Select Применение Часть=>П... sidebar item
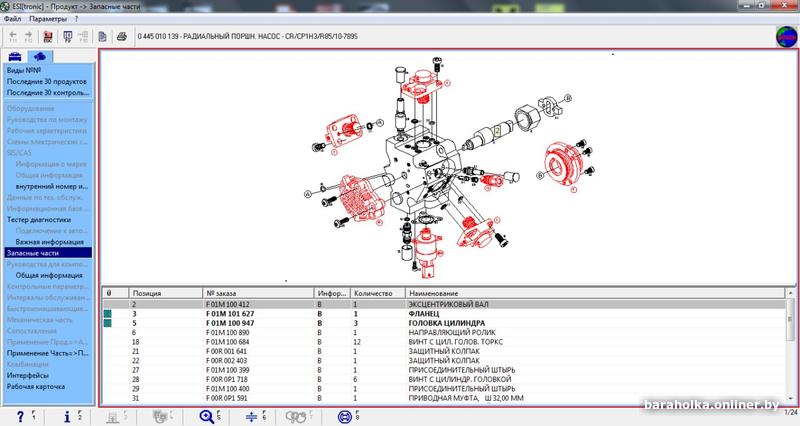800x426 pixels. click(x=47, y=353)
